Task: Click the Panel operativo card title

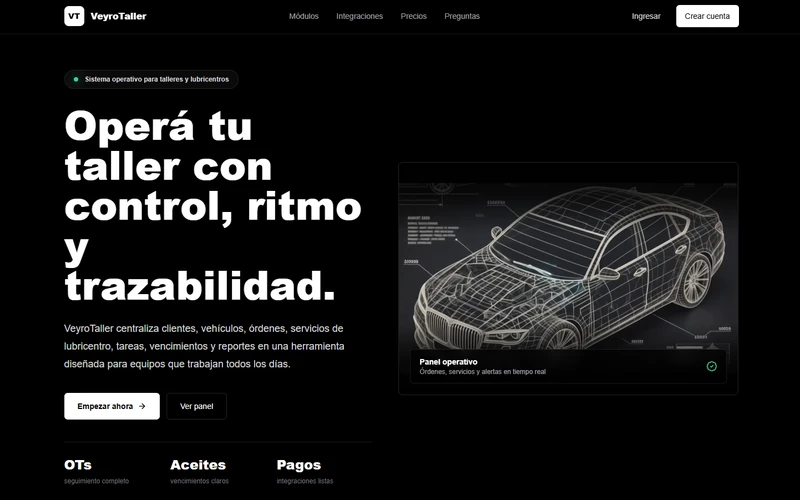Action: click(x=448, y=362)
